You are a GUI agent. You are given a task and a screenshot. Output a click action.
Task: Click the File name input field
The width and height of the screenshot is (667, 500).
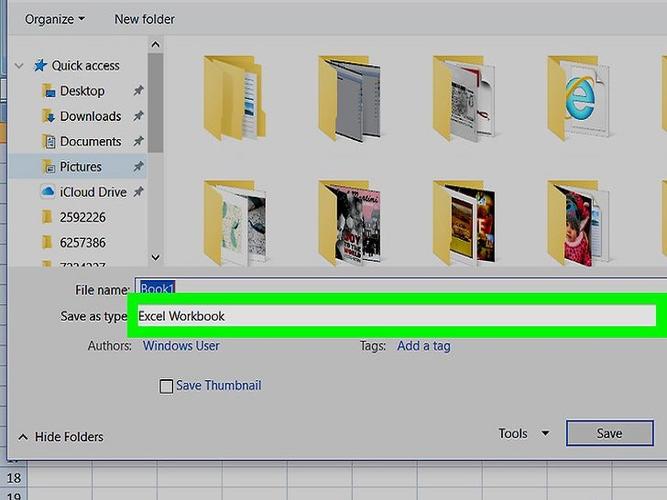[401, 288]
